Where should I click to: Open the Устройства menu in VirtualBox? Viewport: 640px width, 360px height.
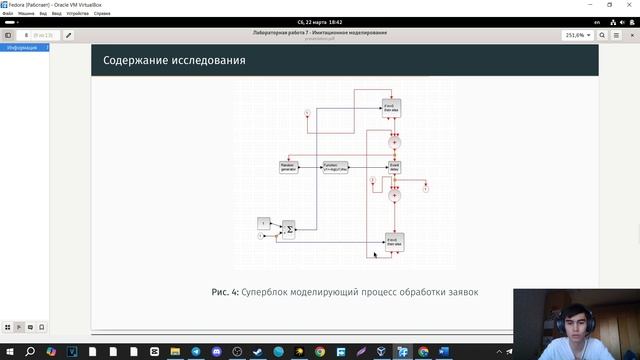[78, 13]
